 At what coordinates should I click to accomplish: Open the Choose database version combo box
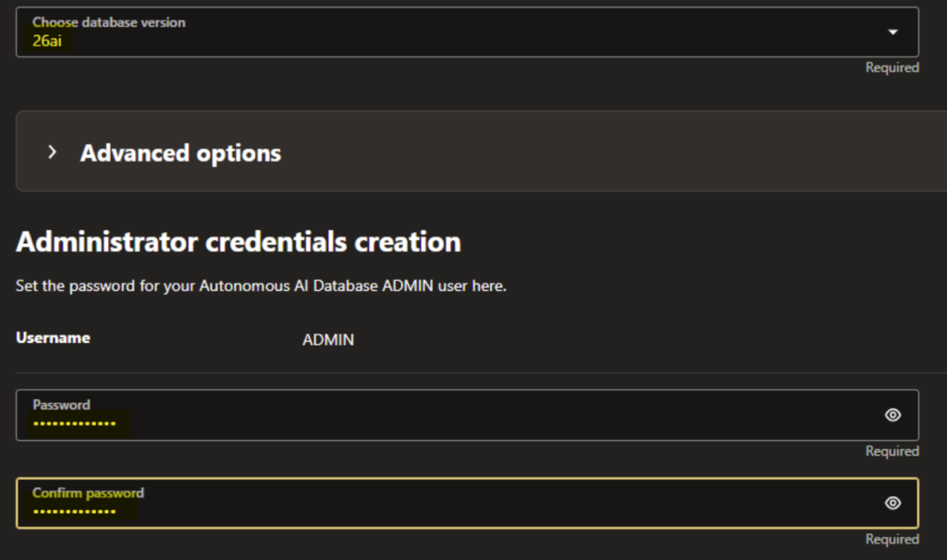(462, 32)
